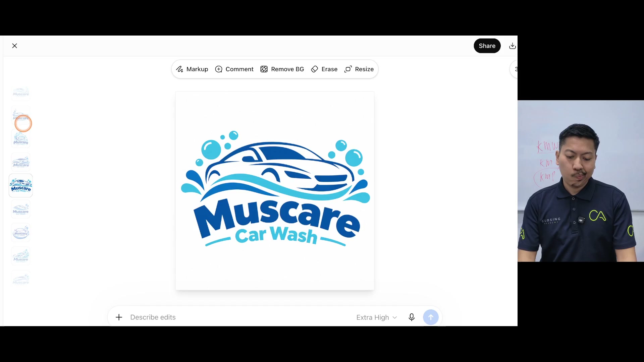Select the Markup tool
The image size is (644, 362).
pyautogui.click(x=192, y=69)
